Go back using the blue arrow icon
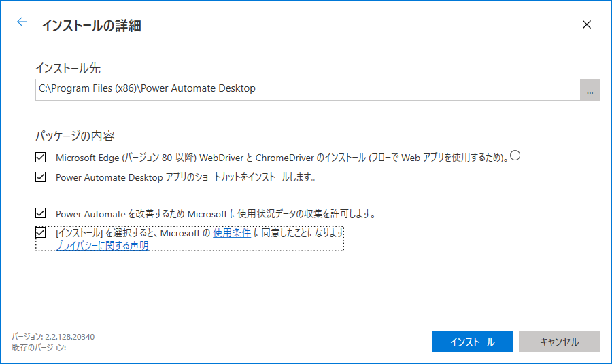This screenshot has height=364, width=612. (x=22, y=22)
